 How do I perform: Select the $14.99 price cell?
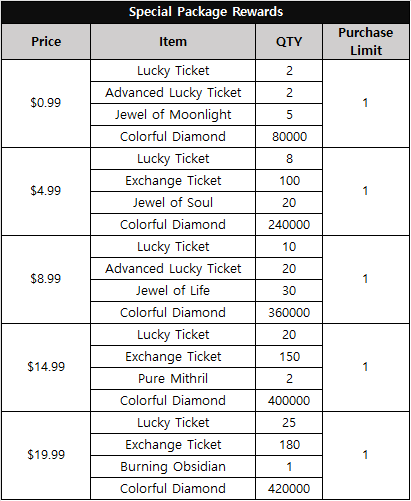(x=46, y=367)
